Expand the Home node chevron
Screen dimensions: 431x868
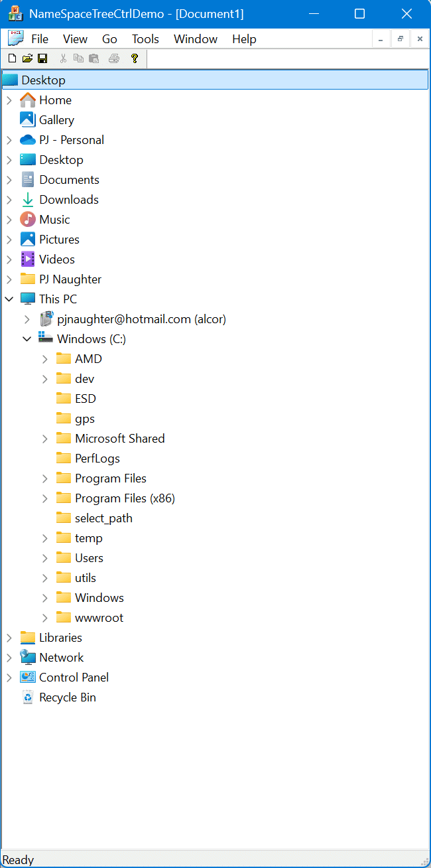click(9, 100)
